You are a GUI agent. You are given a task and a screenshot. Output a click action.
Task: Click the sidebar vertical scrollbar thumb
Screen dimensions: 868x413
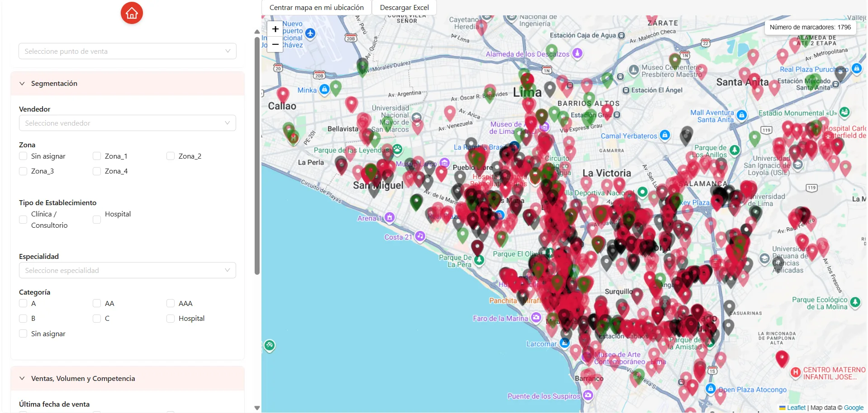point(257,156)
